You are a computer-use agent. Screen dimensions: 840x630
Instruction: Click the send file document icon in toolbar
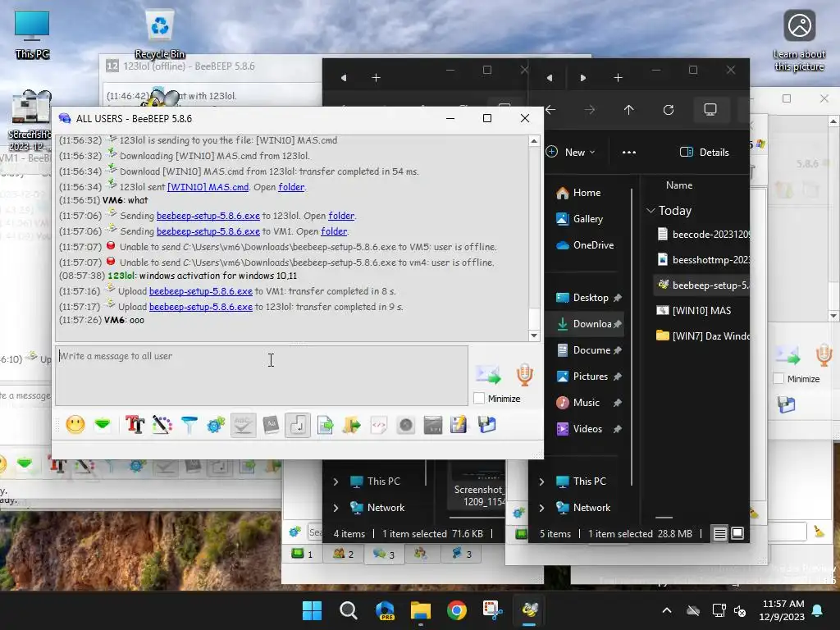tap(325, 425)
